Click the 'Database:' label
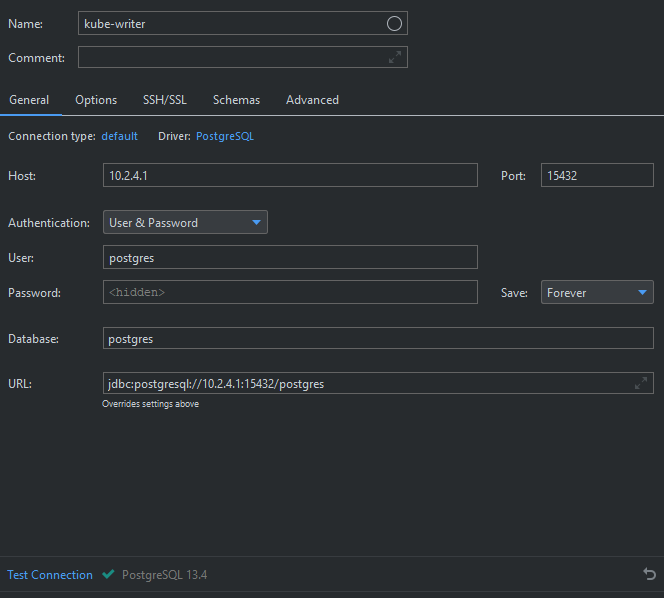The width and height of the screenshot is (664, 598). 33,339
